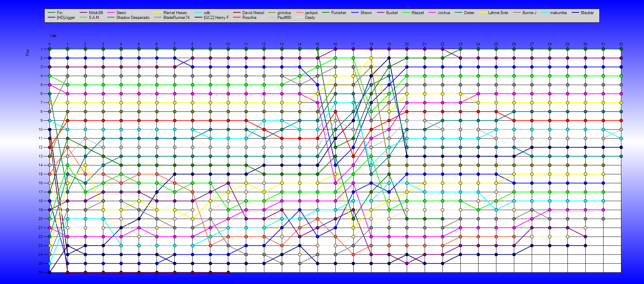The width and height of the screenshot is (644, 284).
Task: Click the David Niessl legend label
Action: [253, 13]
